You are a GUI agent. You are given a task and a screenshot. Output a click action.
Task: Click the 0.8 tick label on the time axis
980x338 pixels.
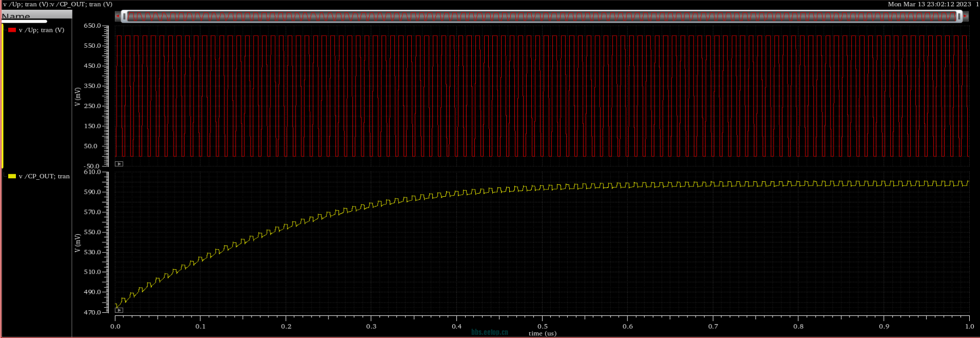(799, 326)
